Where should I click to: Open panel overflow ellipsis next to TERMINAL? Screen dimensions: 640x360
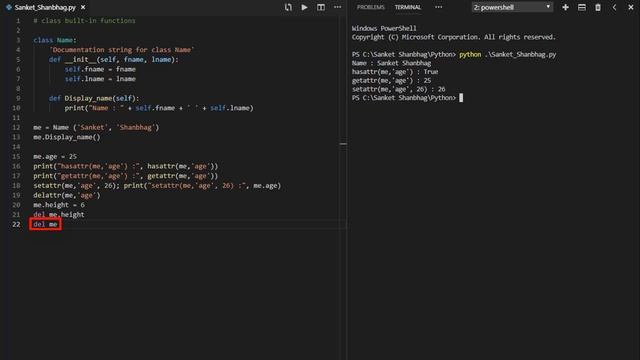tap(438, 7)
